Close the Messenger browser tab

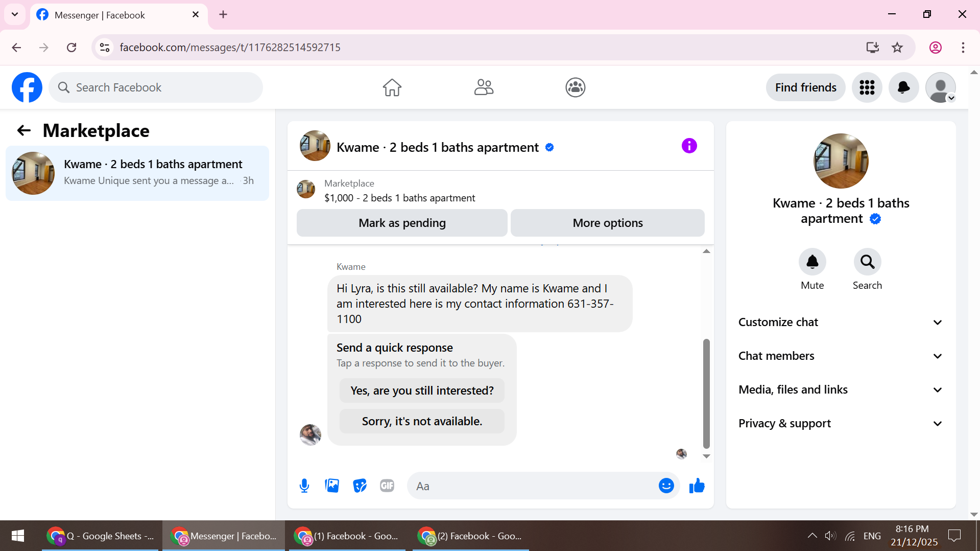pyautogui.click(x=196, y=15)
